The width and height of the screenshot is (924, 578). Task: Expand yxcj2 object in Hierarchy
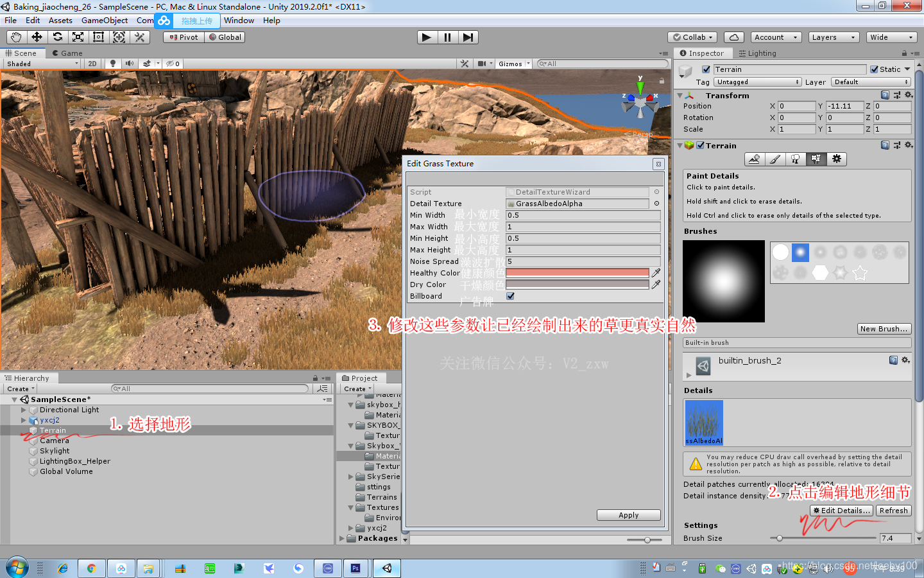coord(24,420)
